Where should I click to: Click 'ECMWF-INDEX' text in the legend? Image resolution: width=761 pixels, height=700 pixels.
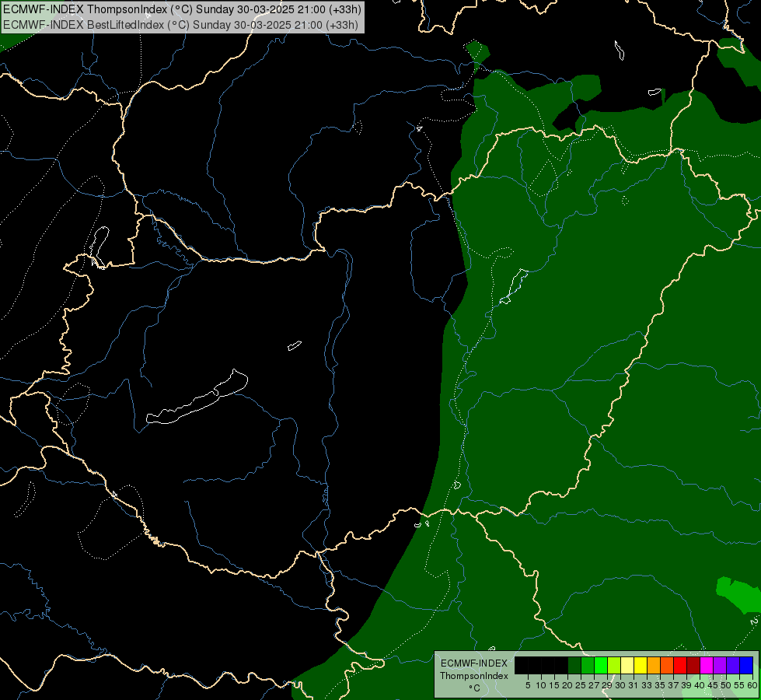click(x=473, y=663)
